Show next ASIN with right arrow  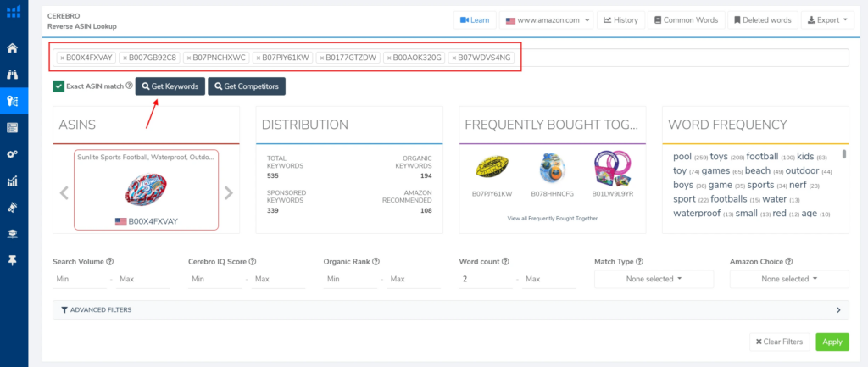tap(229, 192)
